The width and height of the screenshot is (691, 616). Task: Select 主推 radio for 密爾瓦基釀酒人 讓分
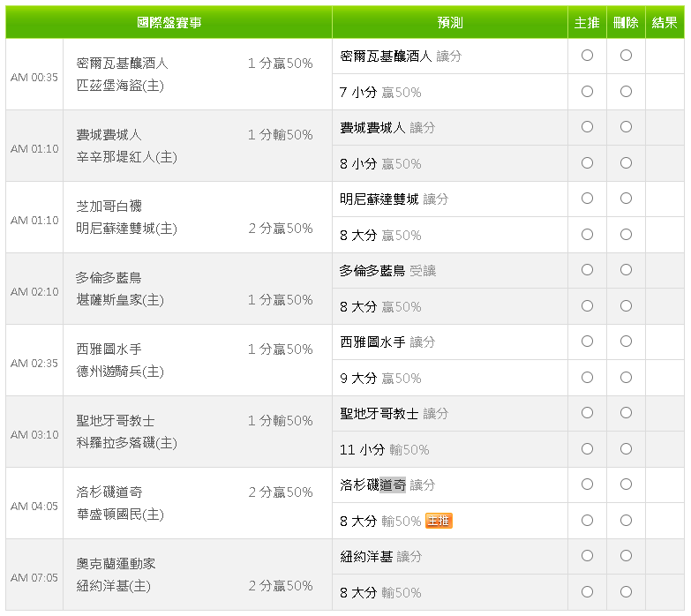point(587,56)
